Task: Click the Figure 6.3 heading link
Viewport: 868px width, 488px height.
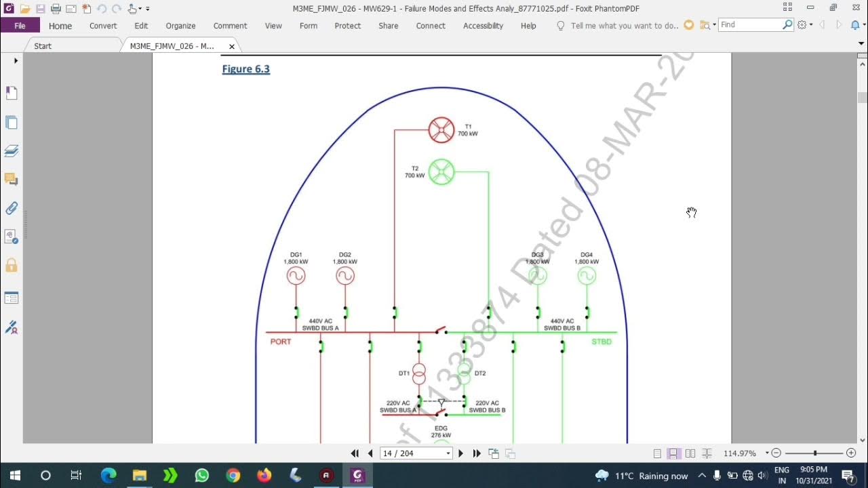Action: click(245, 69)
